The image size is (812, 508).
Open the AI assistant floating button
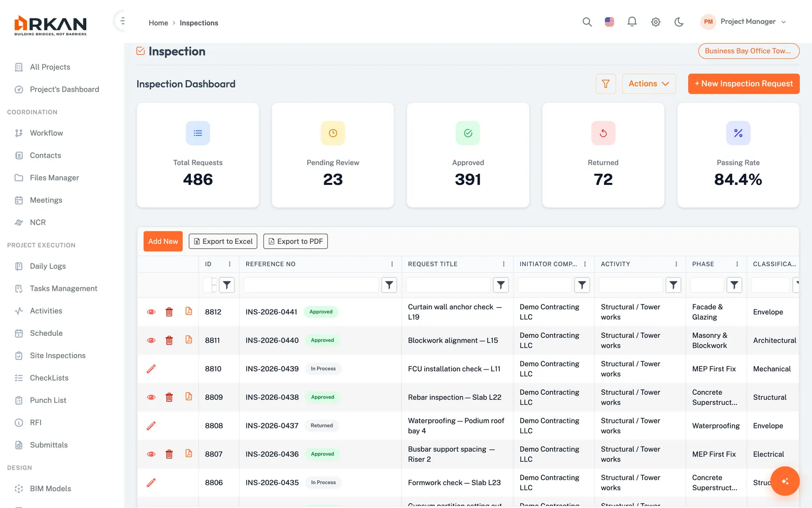(x=785, y=481)
